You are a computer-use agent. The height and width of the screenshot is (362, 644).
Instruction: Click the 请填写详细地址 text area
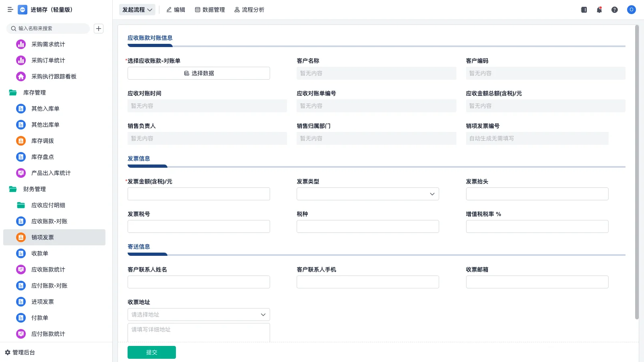click(x=199, y=333)
